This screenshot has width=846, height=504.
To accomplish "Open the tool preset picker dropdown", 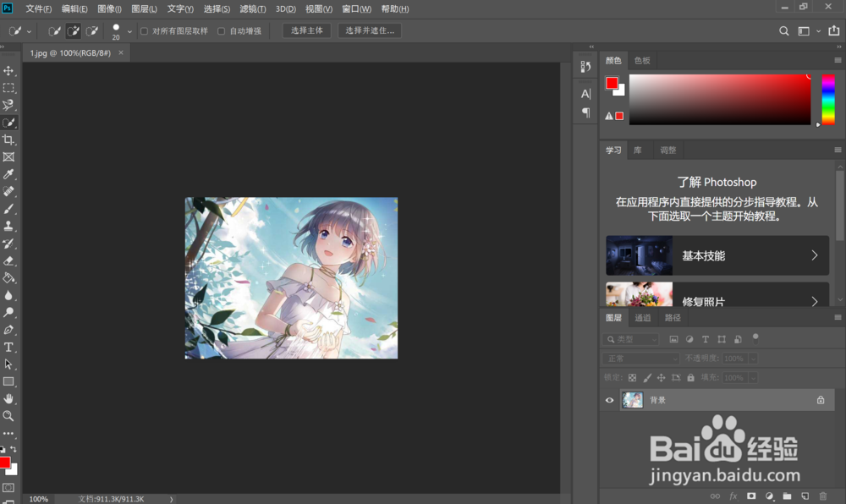I will [29, 32].
